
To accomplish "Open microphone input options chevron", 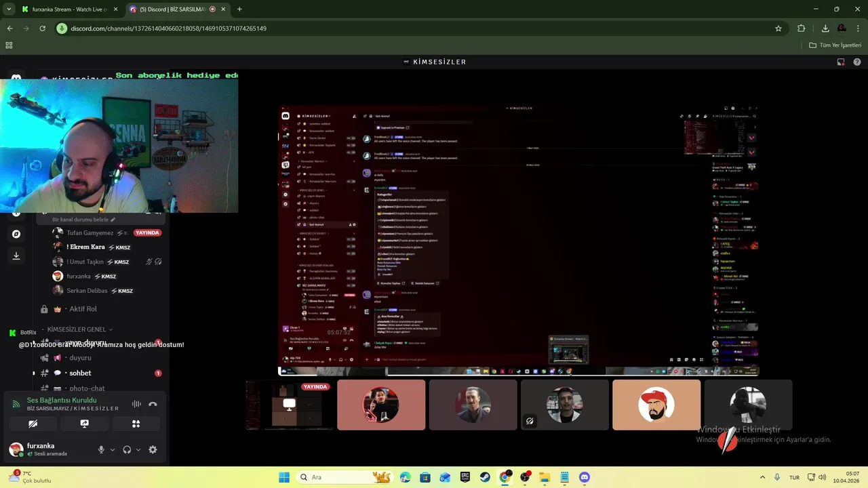I will click(113, 449).
